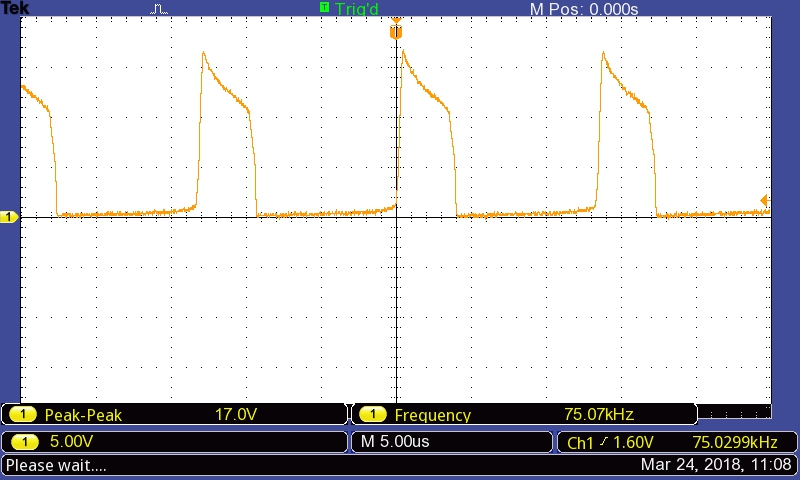Image resolution: width=800 pixels, height=480 pixels.
Task: Click the rising edge trigger slope icon
Action: point(604,442)
